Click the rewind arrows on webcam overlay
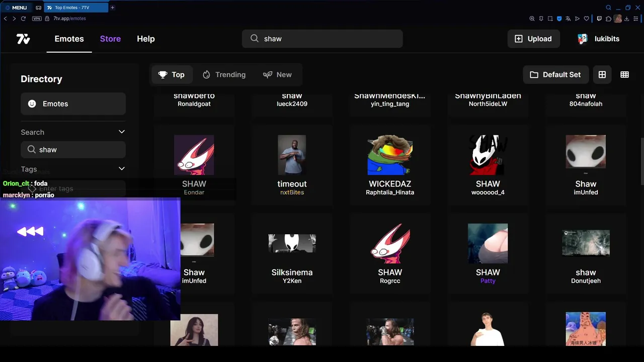This screenshot has width=644, height=362. coord(30,231)
